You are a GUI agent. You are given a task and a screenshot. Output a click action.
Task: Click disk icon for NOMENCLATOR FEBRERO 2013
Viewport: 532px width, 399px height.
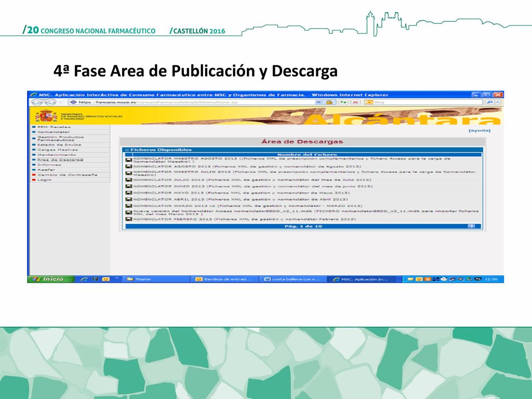(129, 219)
